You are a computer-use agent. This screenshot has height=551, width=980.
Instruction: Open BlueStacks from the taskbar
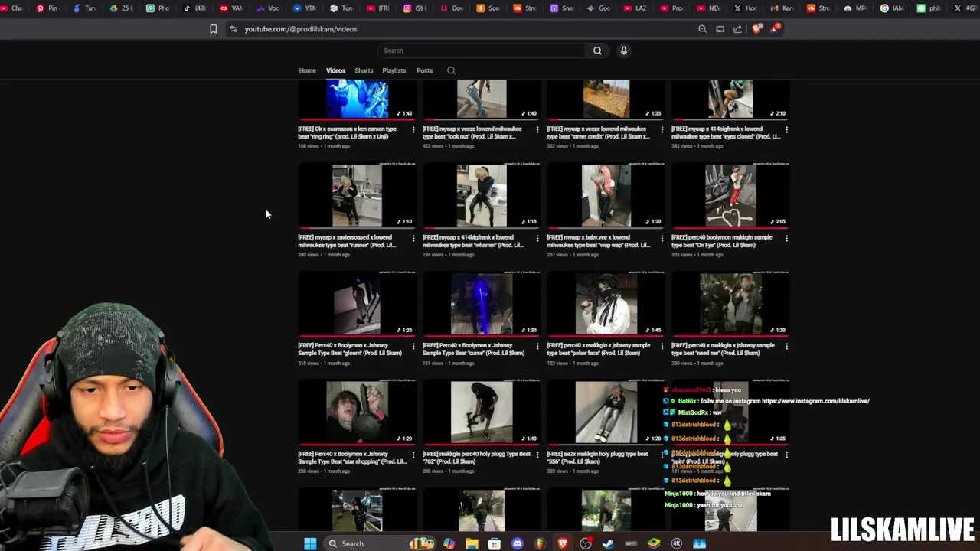(x=654, y=543)
